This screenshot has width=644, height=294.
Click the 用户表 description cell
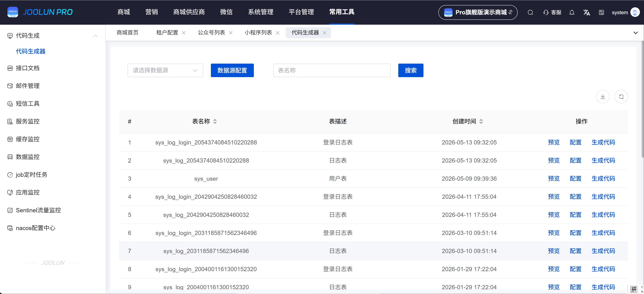coord(338,179)
